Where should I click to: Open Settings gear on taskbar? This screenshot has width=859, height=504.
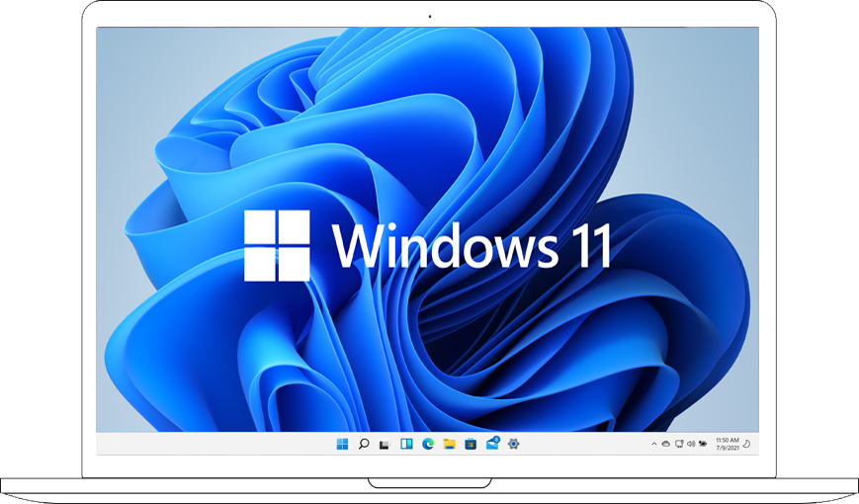513,444
